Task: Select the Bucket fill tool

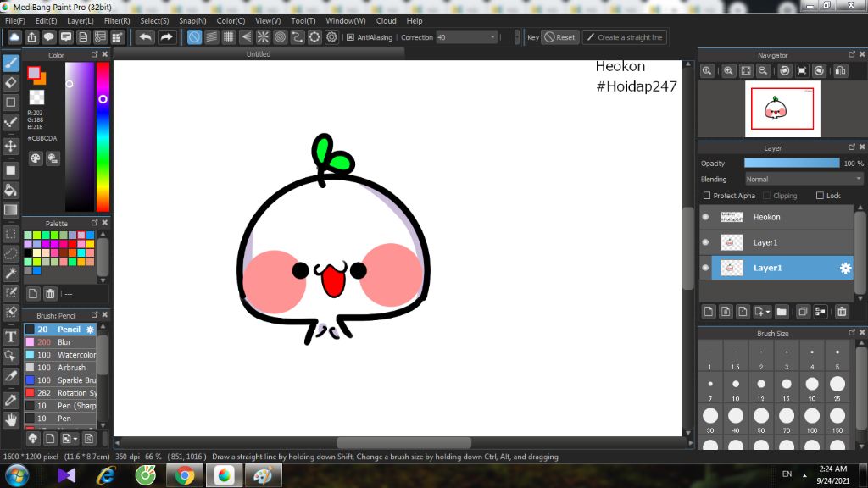Action: pyautogui.click(x=10, y=190)
